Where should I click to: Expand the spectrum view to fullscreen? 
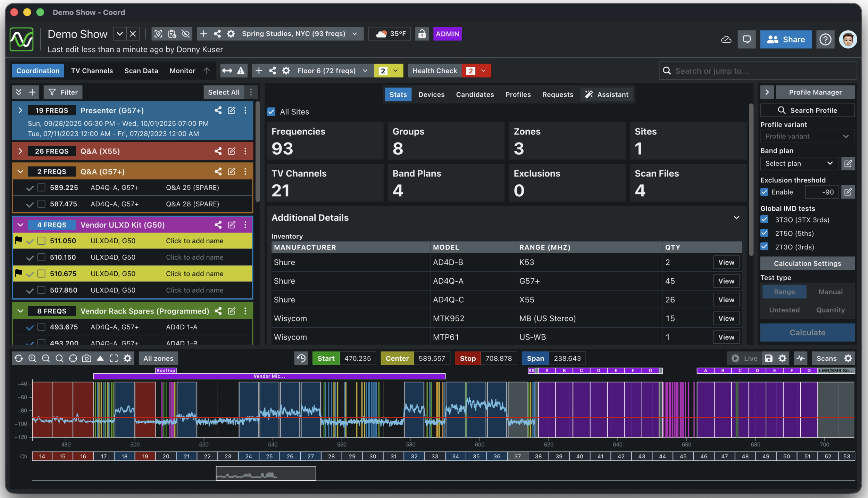point(114,358)
